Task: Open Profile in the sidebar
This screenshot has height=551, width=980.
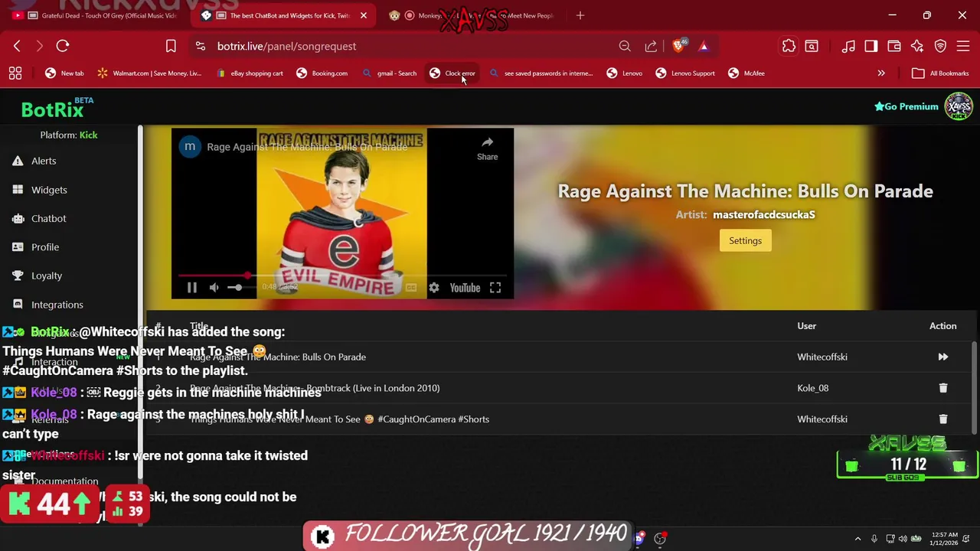Action: tap(45, 247)
